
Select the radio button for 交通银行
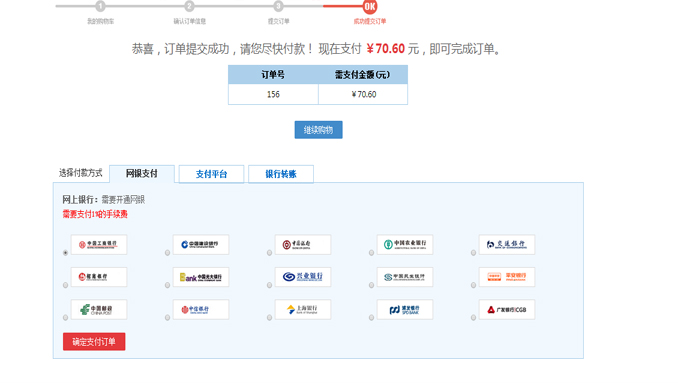(x=473, y=253)
